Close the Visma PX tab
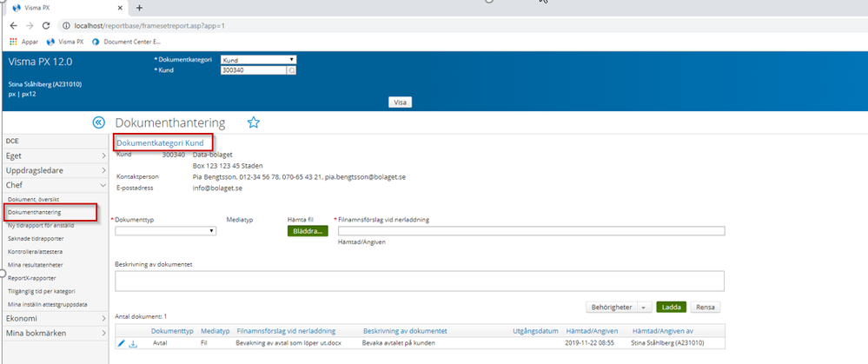The width and height of the screenshot is (868, 364). click(120, 8)
